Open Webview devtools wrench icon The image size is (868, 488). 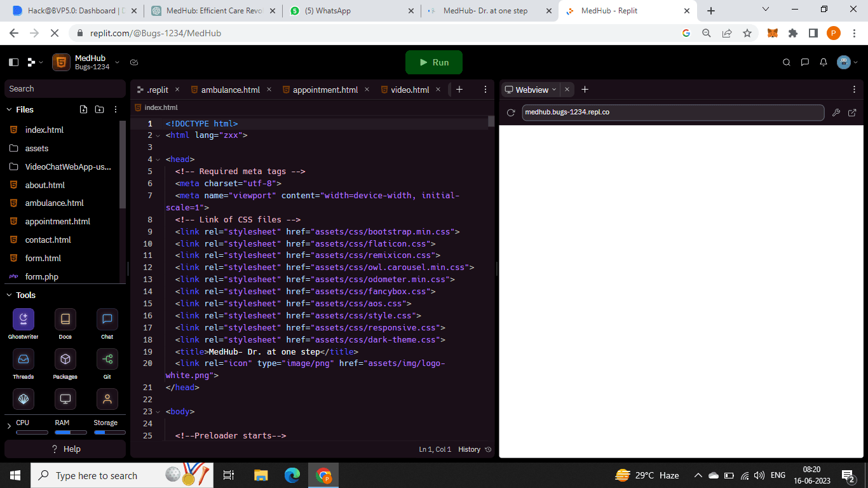[836, 112]
